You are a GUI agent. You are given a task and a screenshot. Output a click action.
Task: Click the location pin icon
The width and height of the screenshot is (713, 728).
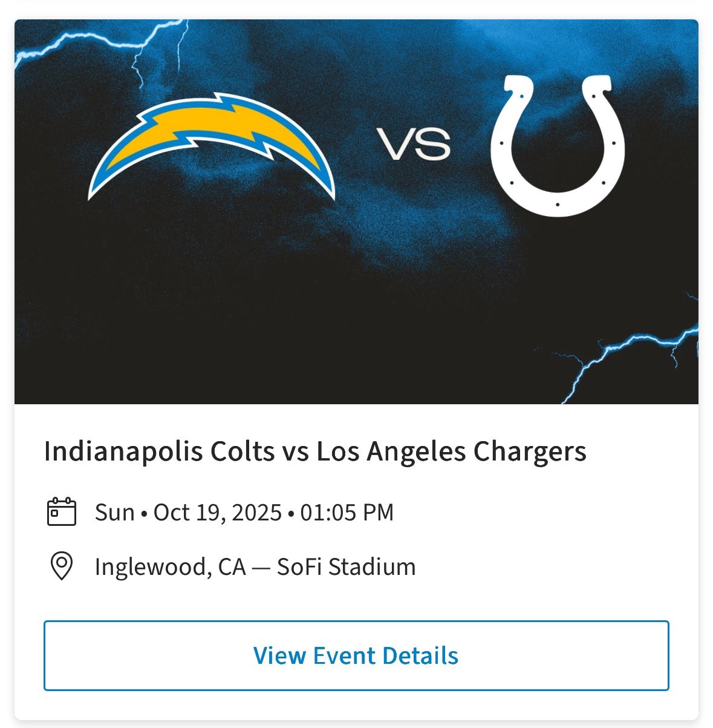click(61, 566)
